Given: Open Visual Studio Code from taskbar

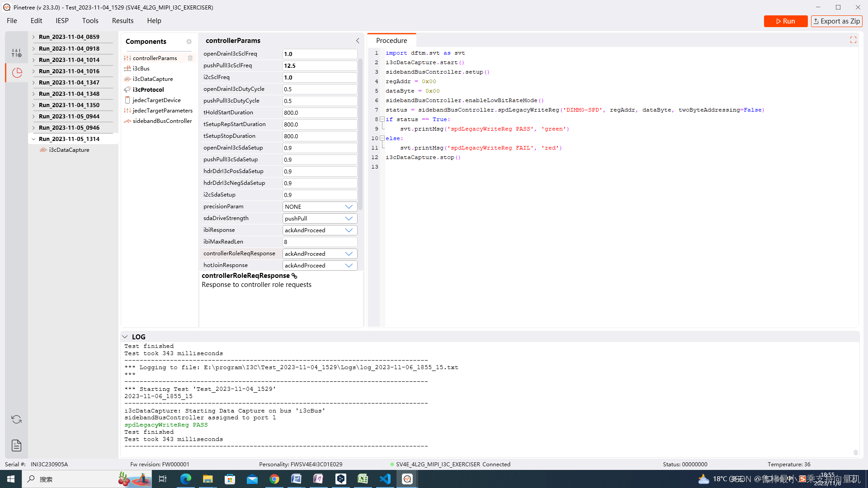Looking at the screenshot, I should 385,479.
